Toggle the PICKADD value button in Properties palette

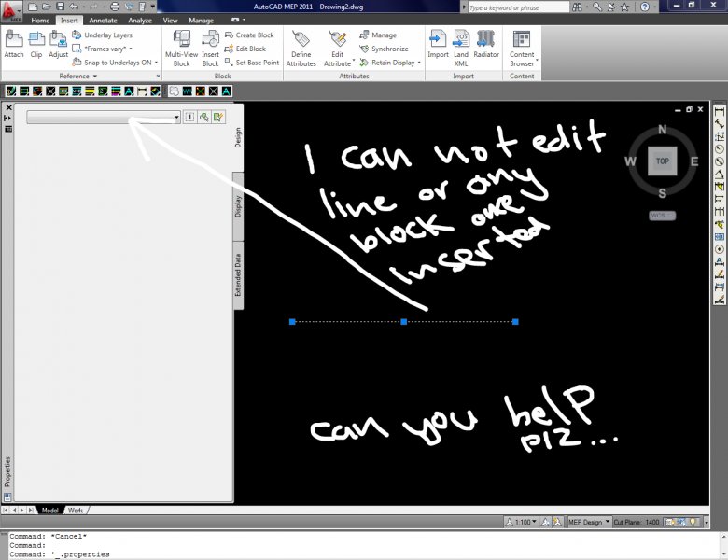tap(189, 117)
